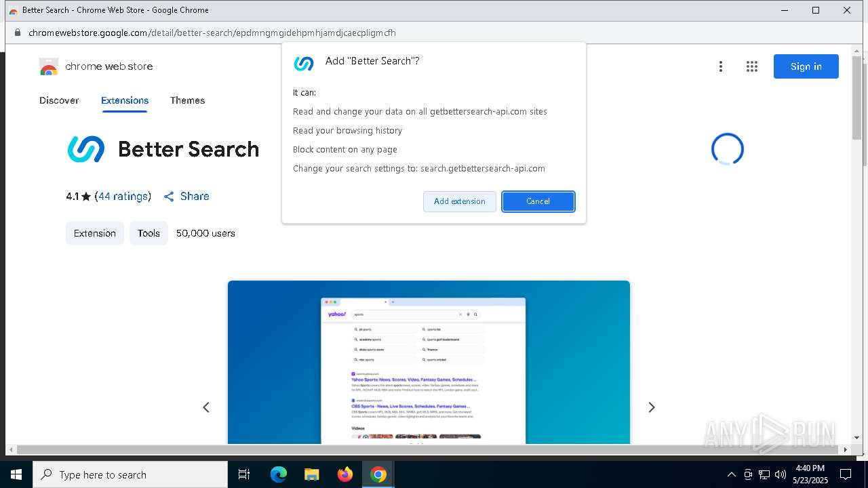Image resolution: width=868 pixels, height=488 pixels.
Task: Cancel the add extension dialog
Action: [538, 201]
